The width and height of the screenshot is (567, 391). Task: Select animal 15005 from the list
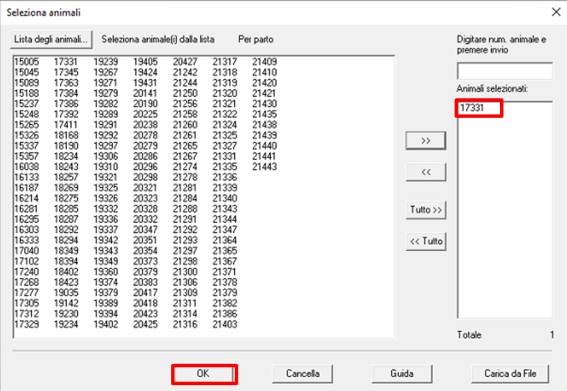pyautogui.click(x=26, y=62)
